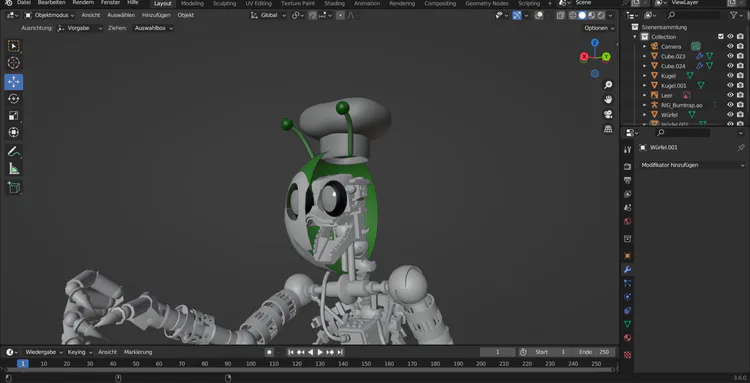Image resolution: width=750 pixels, height=383 pixels.
Task: Collapse the Collection tree arrow
Action: tap(635, 37)
